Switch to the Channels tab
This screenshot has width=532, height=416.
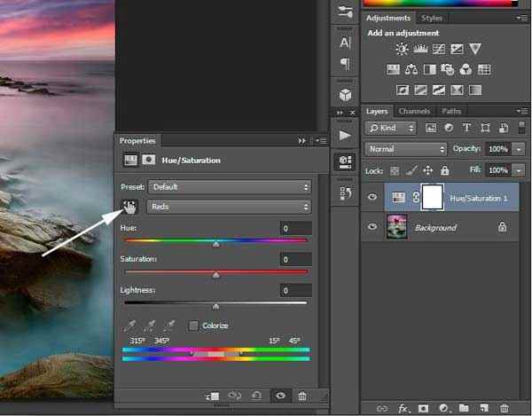tap(414, 111)
